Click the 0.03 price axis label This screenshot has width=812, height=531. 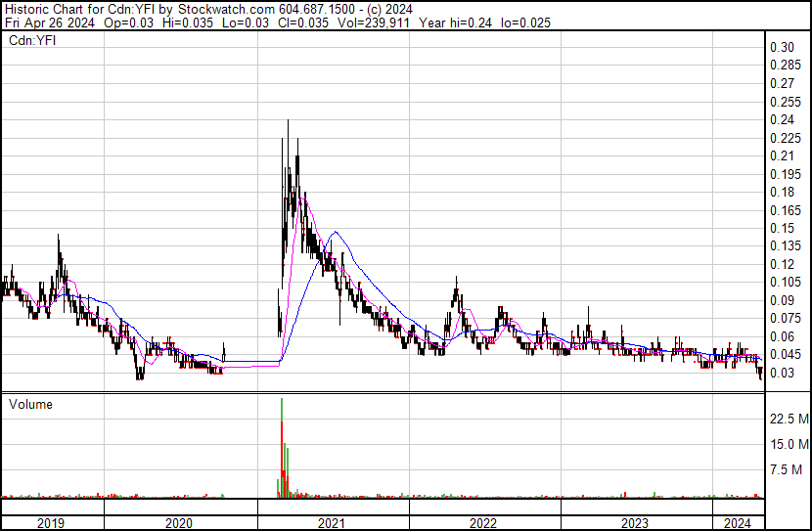782,373
